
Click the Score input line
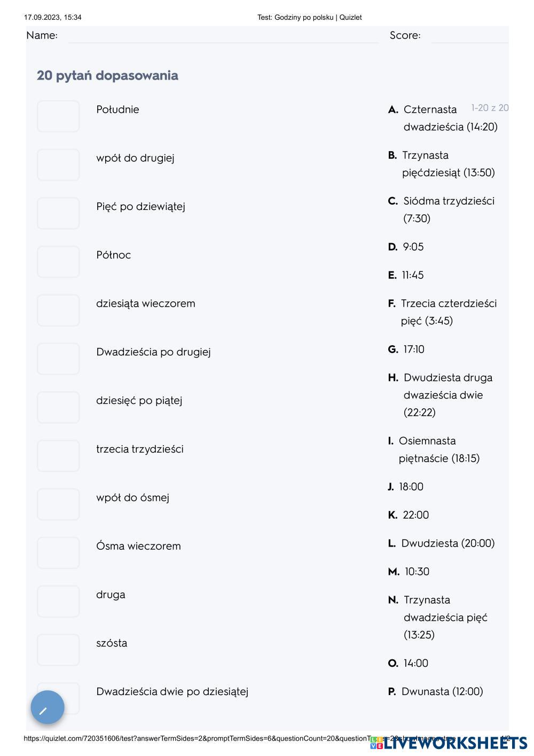click(469, 36)
